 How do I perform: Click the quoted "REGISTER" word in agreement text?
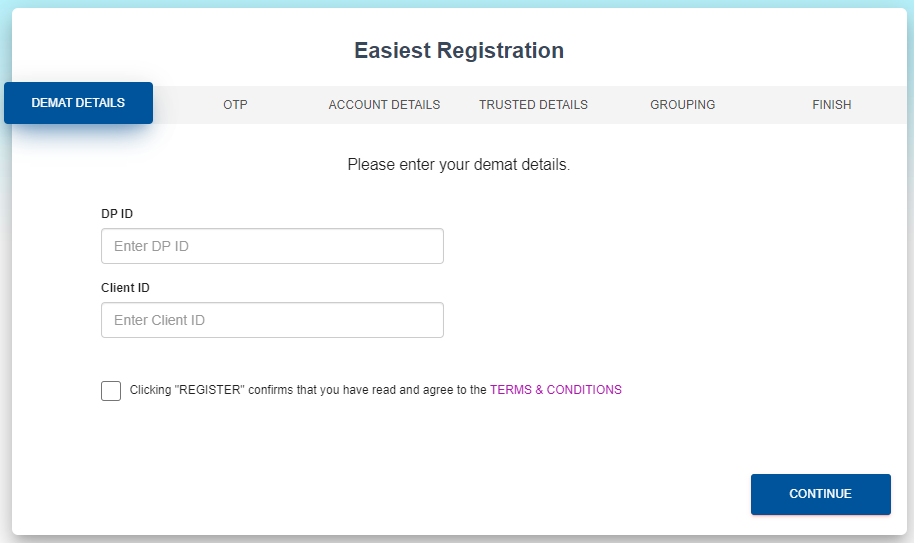(210, 390)
